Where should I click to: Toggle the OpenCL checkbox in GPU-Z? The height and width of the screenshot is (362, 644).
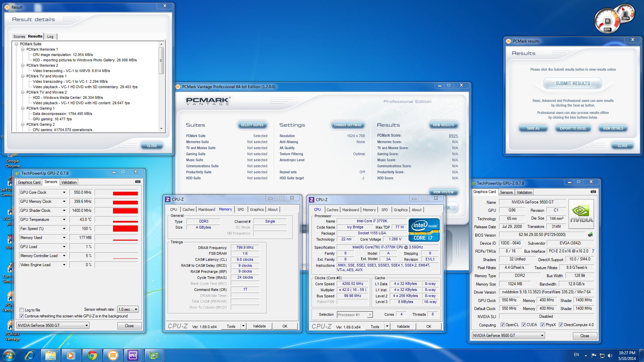coord(502,325)
